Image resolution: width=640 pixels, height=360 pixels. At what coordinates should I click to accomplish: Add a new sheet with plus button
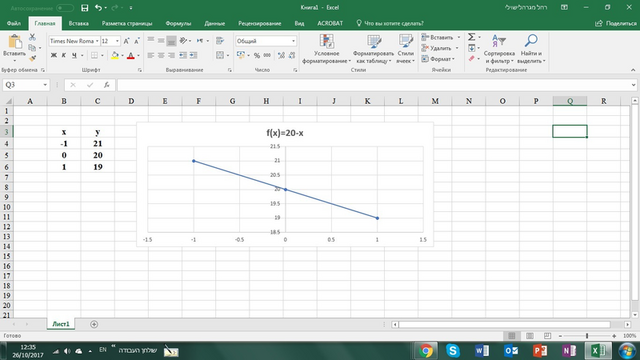94,324
